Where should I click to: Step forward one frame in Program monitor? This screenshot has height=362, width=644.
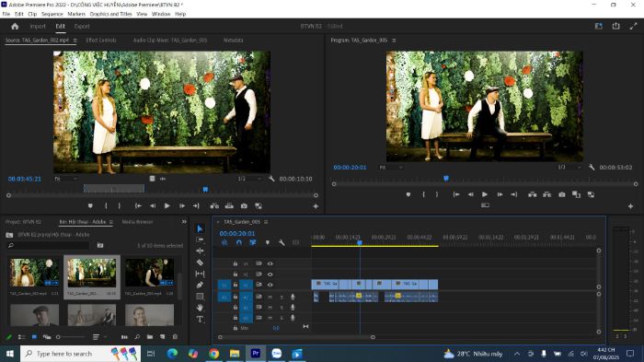click(x=500, y=194)
